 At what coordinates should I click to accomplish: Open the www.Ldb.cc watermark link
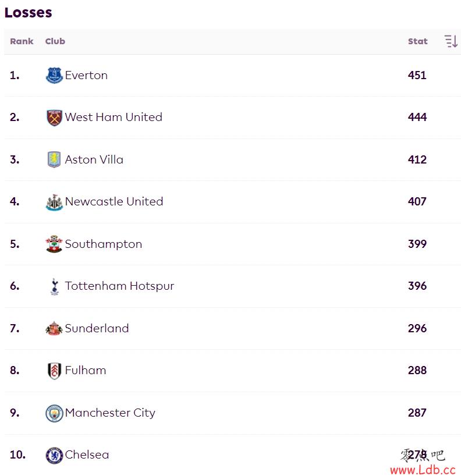pos(423,470)
